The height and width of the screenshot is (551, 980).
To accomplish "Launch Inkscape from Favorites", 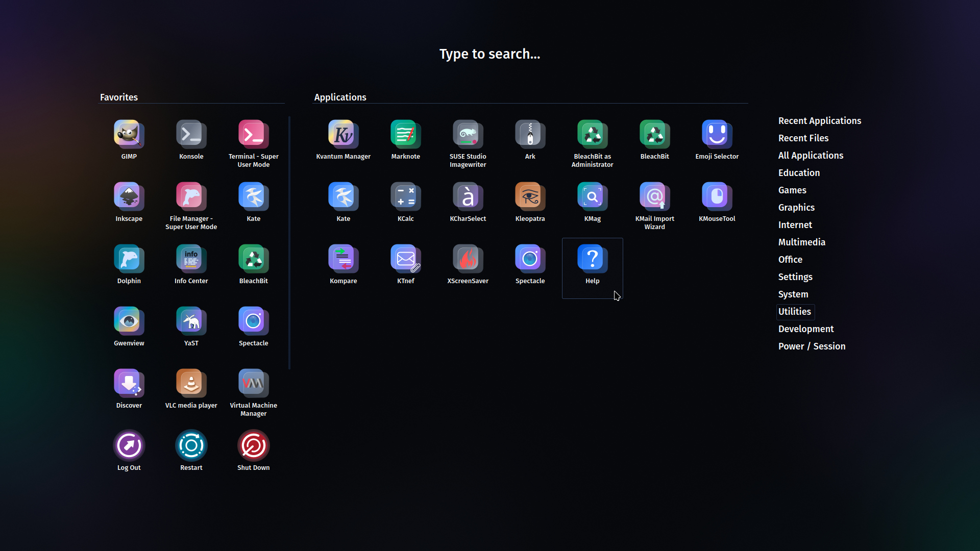I will (129, 203).
